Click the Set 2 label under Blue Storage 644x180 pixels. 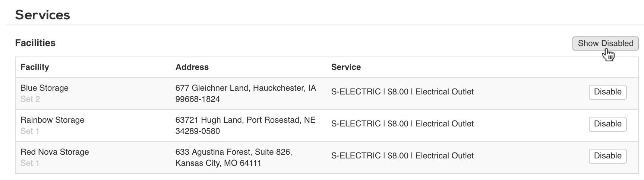point(30,99)
